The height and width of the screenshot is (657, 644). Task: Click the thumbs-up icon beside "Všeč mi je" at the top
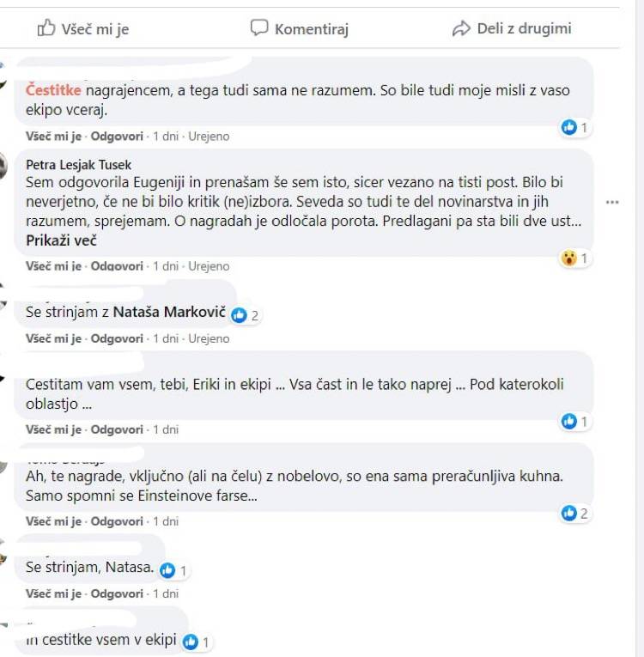pos(46,28)
